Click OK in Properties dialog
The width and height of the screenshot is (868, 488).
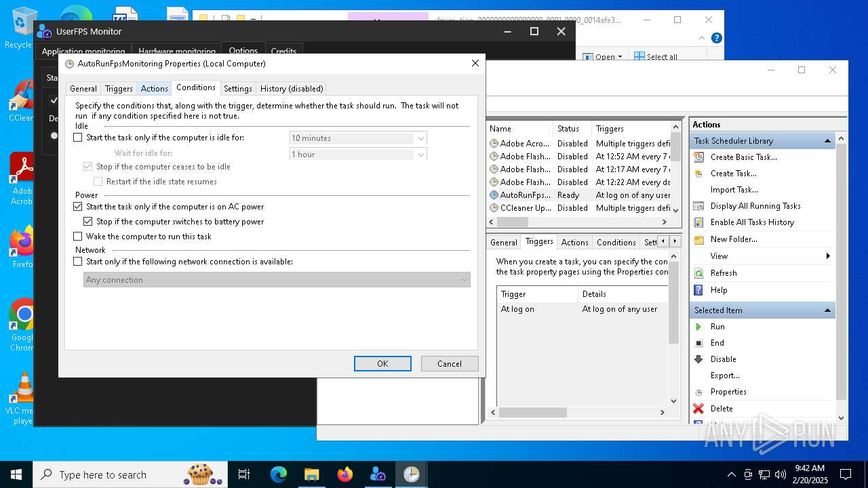pyautogui.click(x=382, y=364)
